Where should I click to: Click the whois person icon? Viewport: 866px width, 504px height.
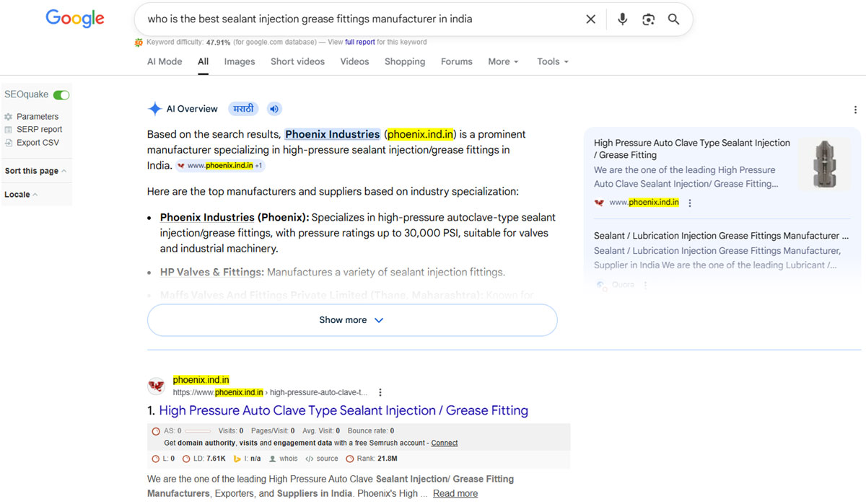272,459
